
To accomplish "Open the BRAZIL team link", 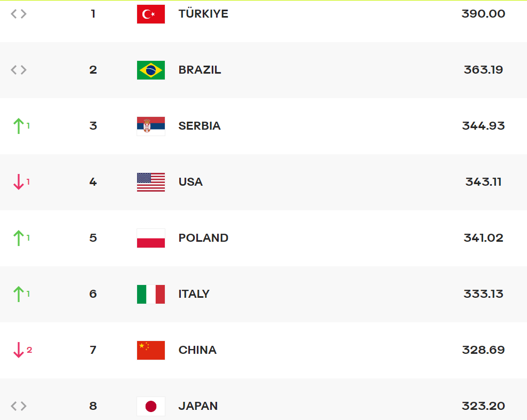I will pos(199,70).
